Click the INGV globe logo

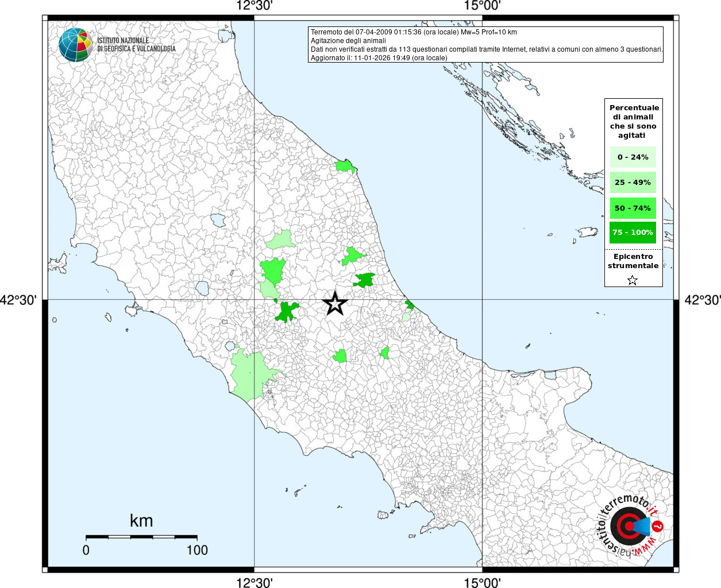tap(75, 45)
